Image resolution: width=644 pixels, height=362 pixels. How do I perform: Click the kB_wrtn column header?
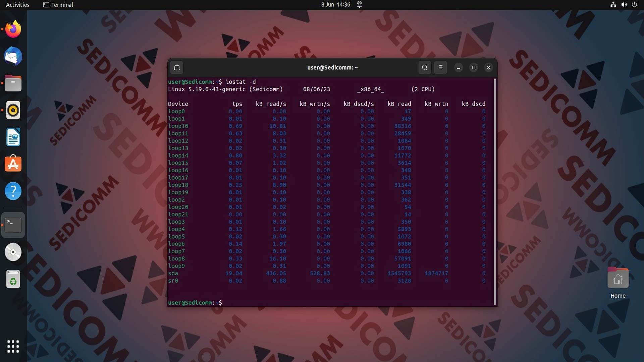(436, 104)
